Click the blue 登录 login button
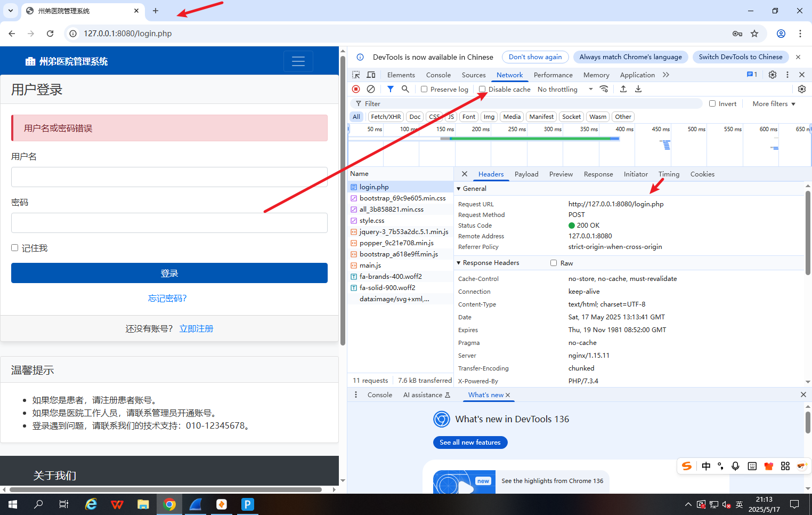Image resolution: width=812 pixels, height=515 pixels. point(169,273)
